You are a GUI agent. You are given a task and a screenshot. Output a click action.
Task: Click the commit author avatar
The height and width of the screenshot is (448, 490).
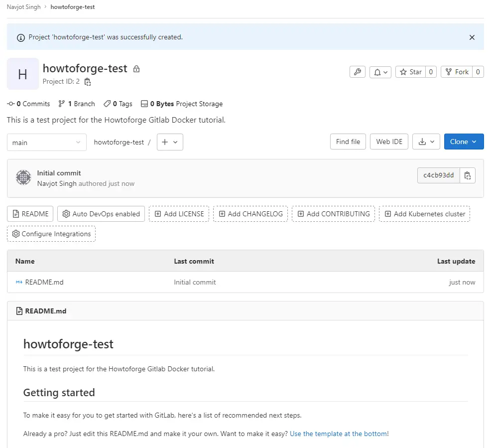(23, 177)
